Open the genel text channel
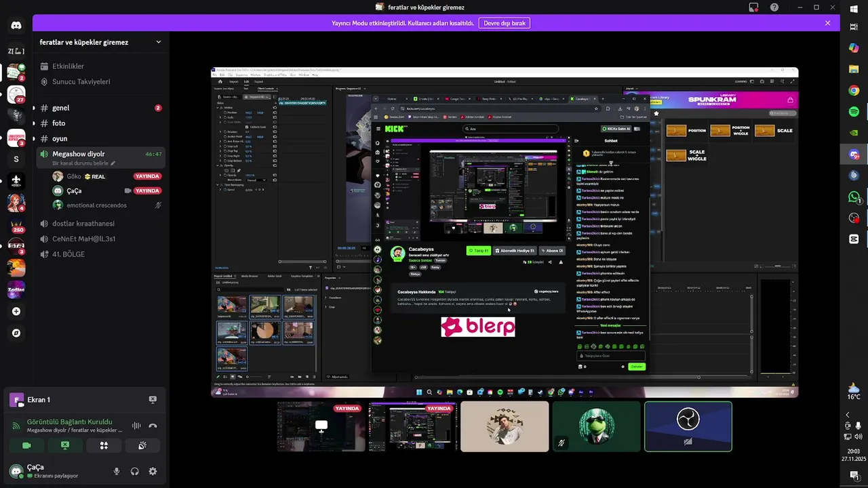868x488 pixels. (100, 108)
